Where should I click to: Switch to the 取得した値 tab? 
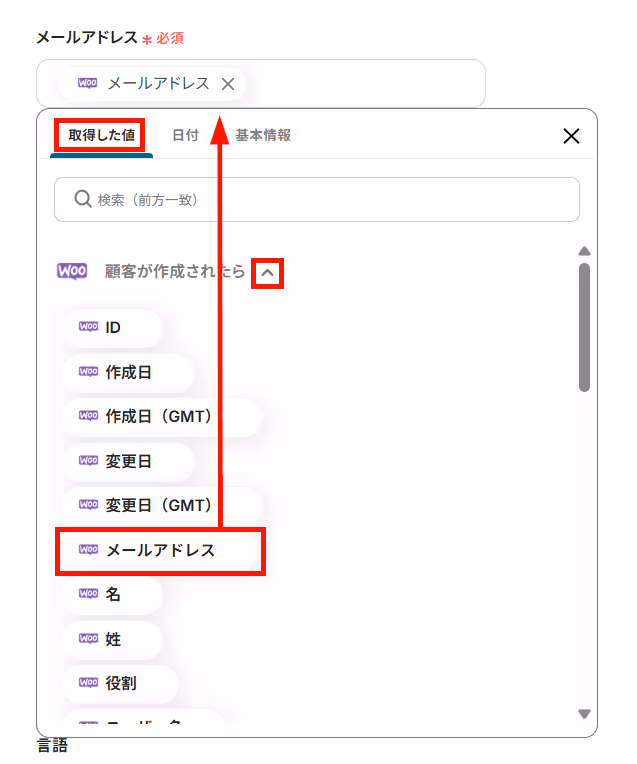tap(101, 135)
